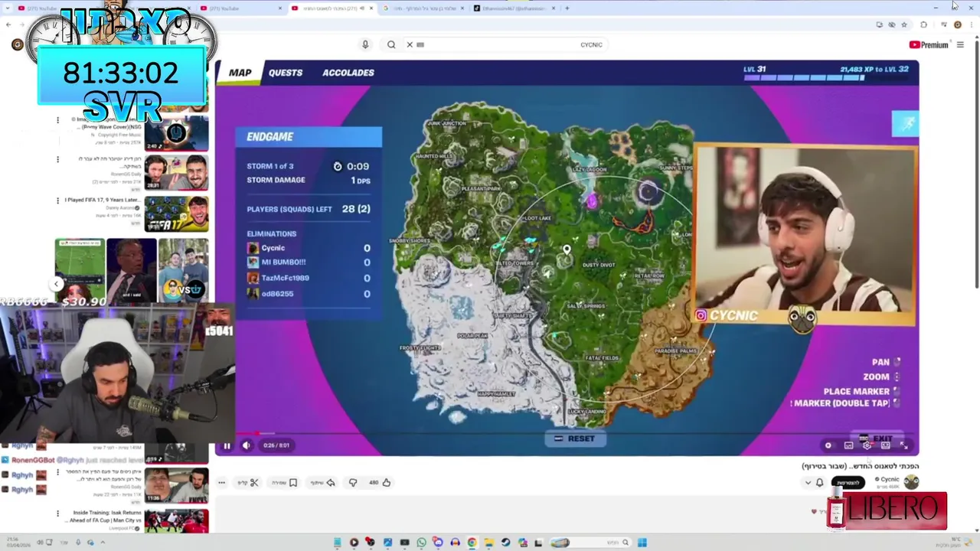Open the clip scissors option
Image resolution: width=980 pixels, height=551 pixels.
pyautogui.click(x=247, y=483)
